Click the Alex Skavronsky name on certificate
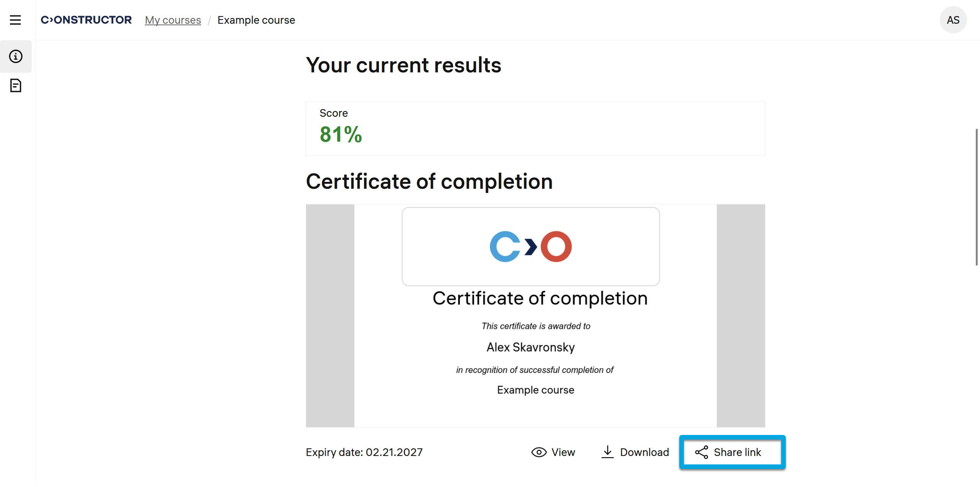Screen dimensions: 980x487 [x=531, y=347]
